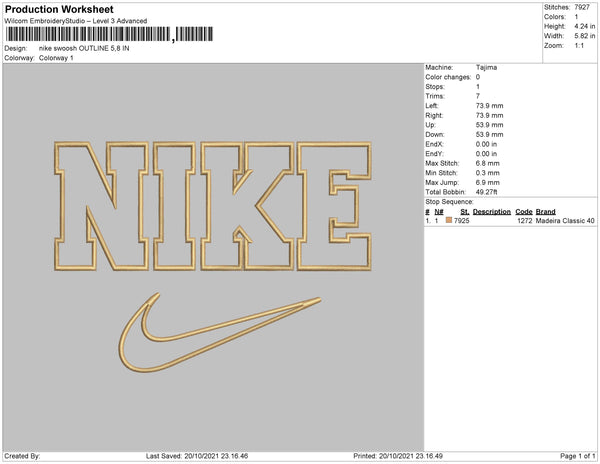Screen dimensions: 600x464
Task: Click the 'Description' column header
Action: pyautogui.click(x=492, y=212)
